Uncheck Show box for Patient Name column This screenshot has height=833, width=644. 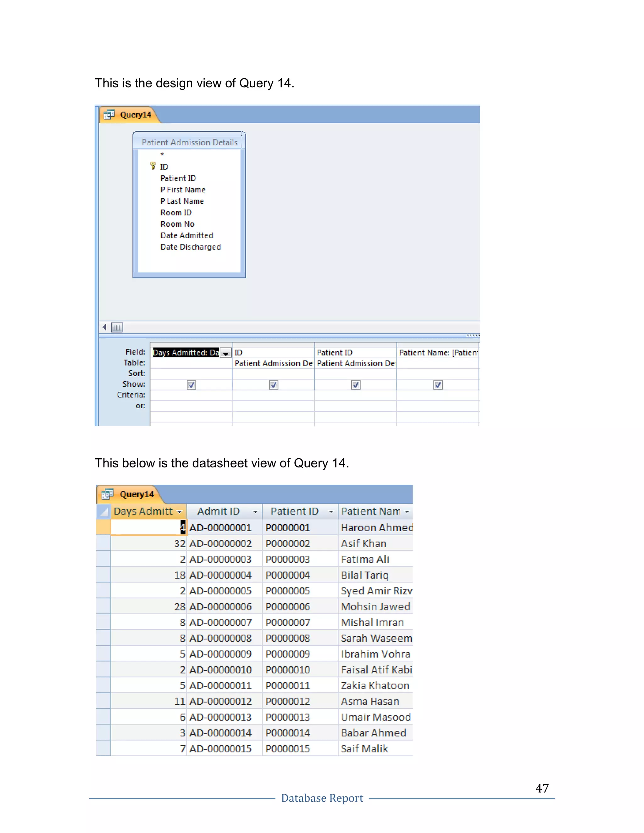pyautogui.click(x=438, y=385)
